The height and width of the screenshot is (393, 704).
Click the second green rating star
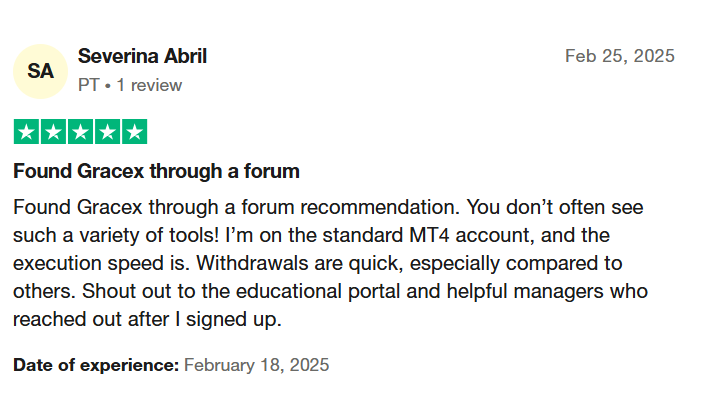(x=53, y=132)
